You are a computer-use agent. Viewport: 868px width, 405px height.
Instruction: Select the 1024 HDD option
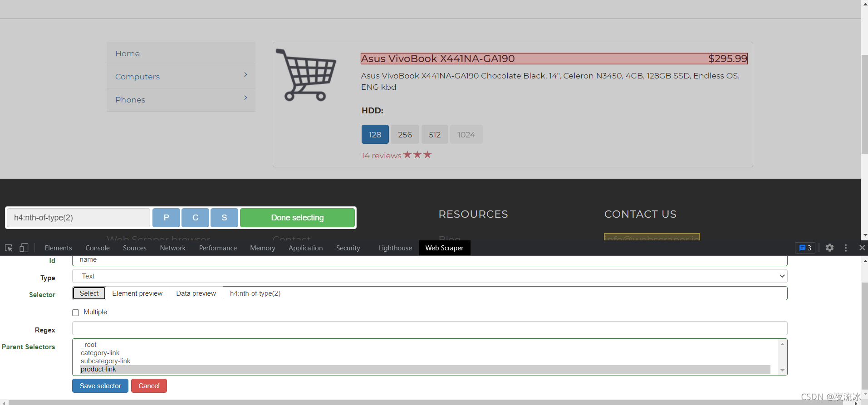coord(466,135)
